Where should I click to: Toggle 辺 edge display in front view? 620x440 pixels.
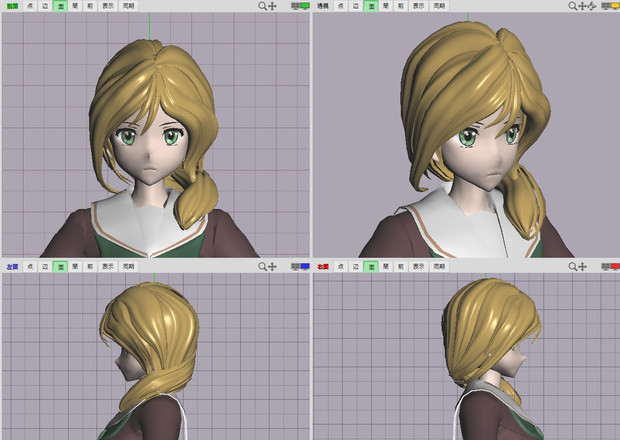click(x=45, y=6)
